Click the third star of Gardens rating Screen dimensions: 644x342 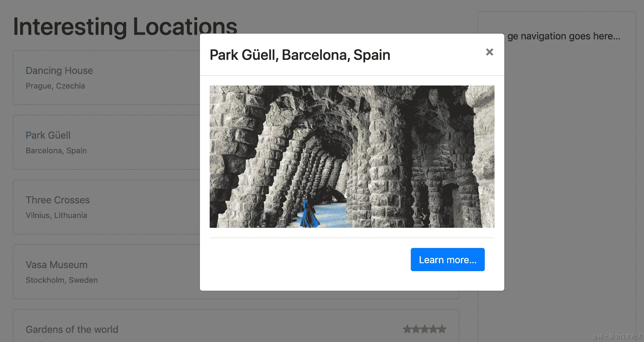(425, 329)
